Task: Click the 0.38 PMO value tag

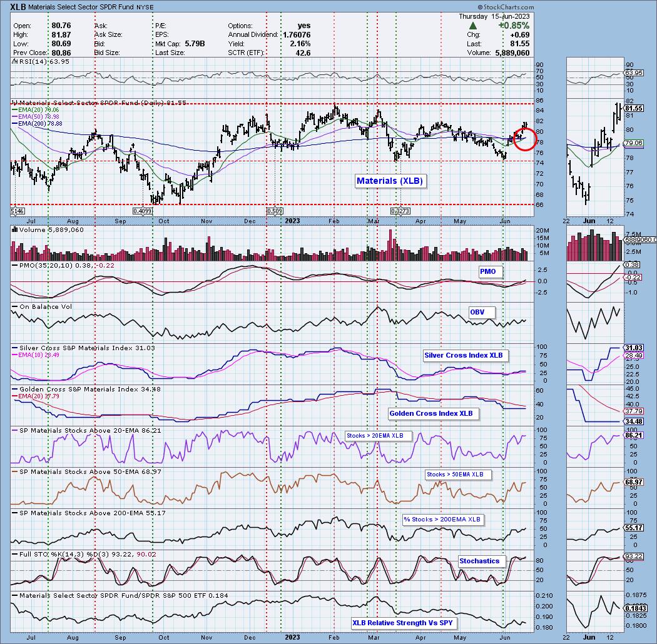Action: point(632,264)
